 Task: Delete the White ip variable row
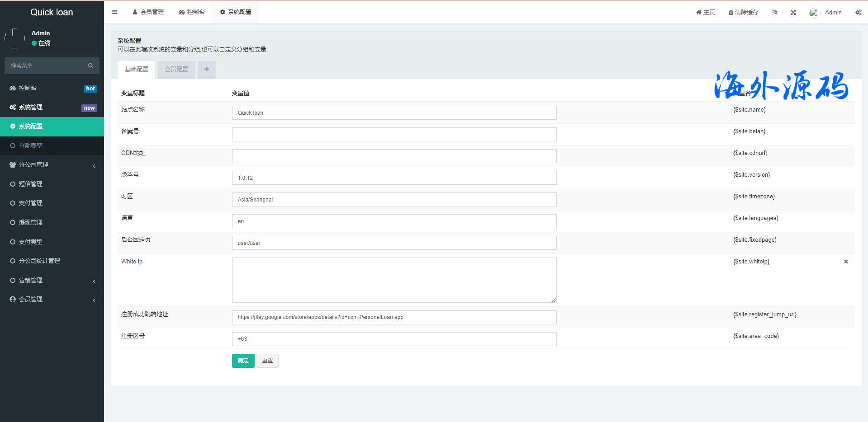pos(846,262)
